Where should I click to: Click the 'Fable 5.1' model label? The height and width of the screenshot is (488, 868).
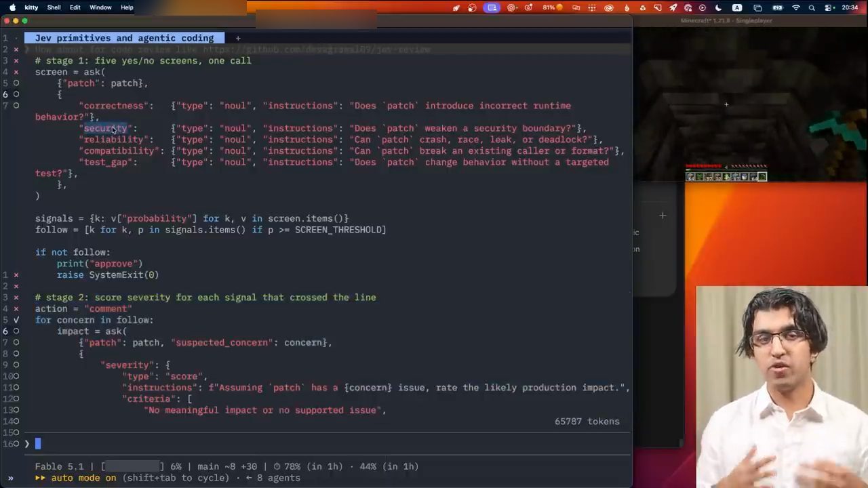click(59, 466)
